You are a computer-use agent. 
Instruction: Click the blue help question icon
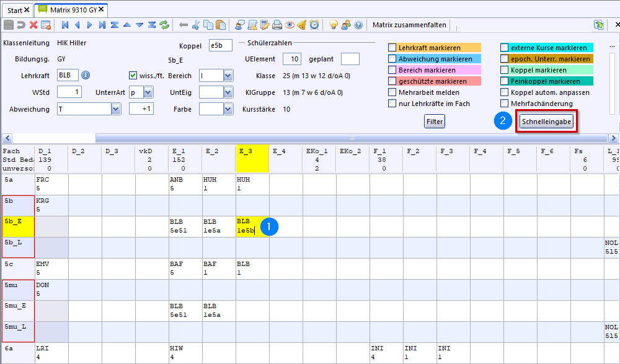point(358,25)
